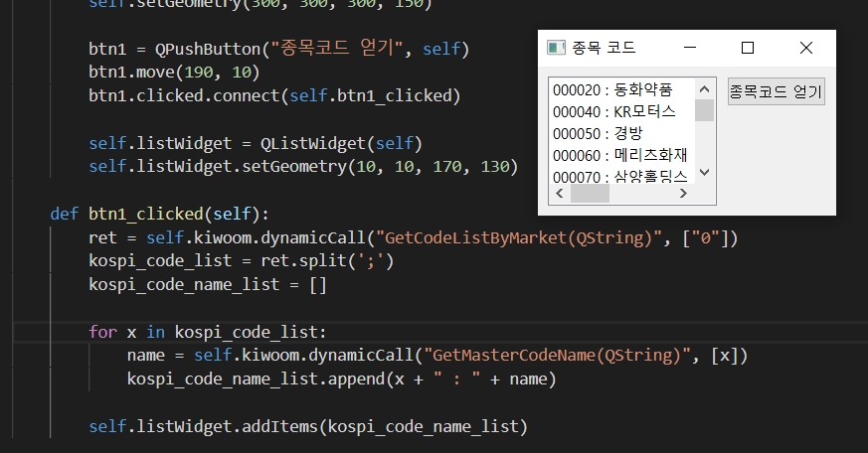The height and width of the screenshot is (453, 868).
Task: Click code line 'self.listWidget = QListWidget(self)'
Action: pyautogui.click(x=256, y=143)
